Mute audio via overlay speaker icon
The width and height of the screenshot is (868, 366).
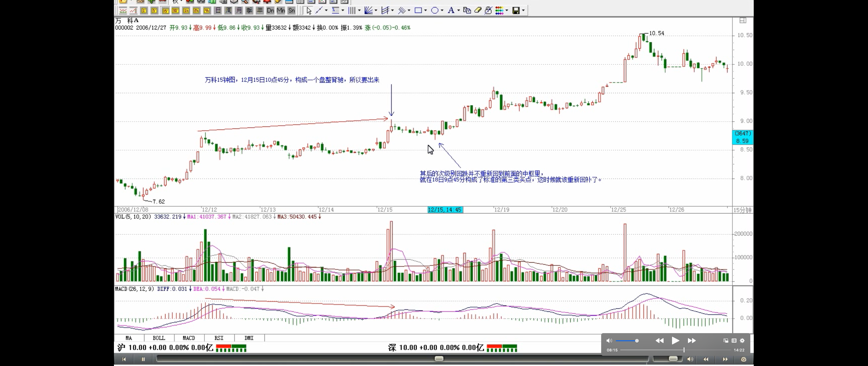pos(609,341)
